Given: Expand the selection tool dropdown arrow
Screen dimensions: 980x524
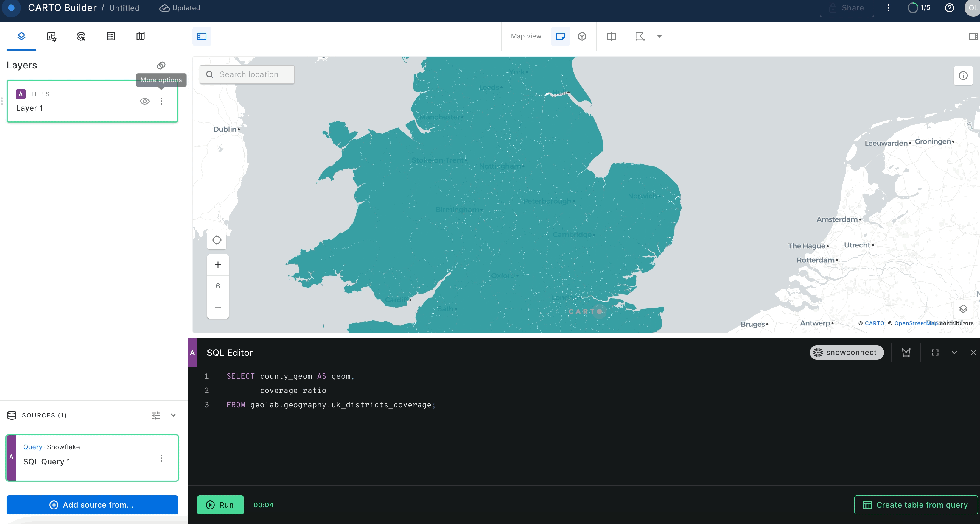Looking at the screenshot, I should pyautogui.click(x=659, y=37).
